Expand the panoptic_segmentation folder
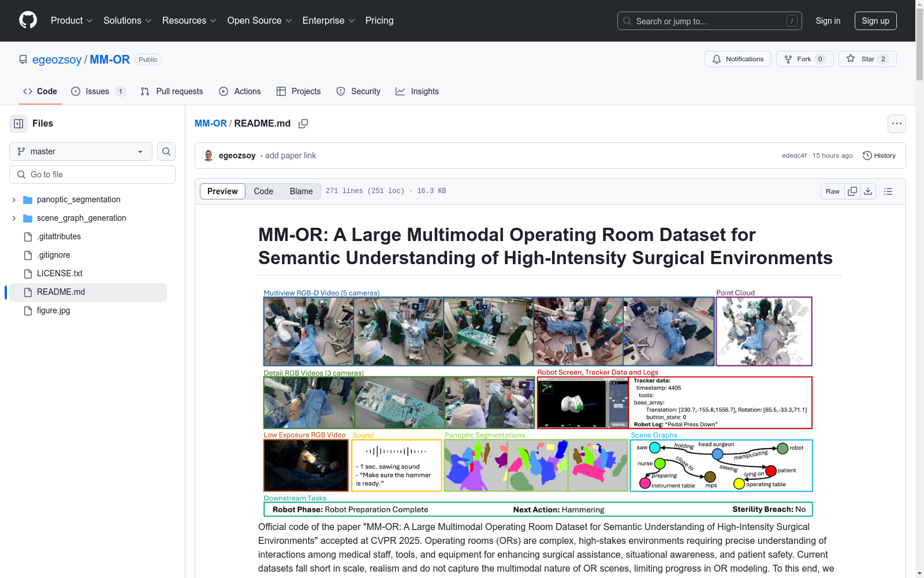 14,199
